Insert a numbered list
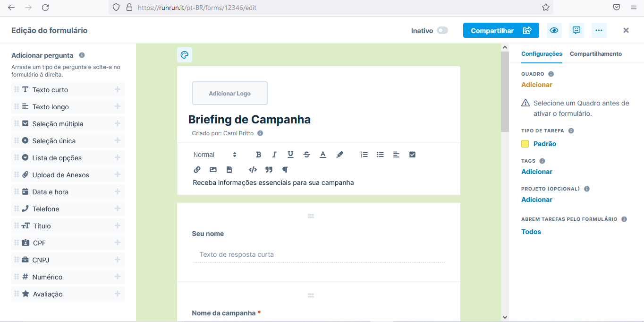Screen dimensions: 644x322 pos(364,155)
